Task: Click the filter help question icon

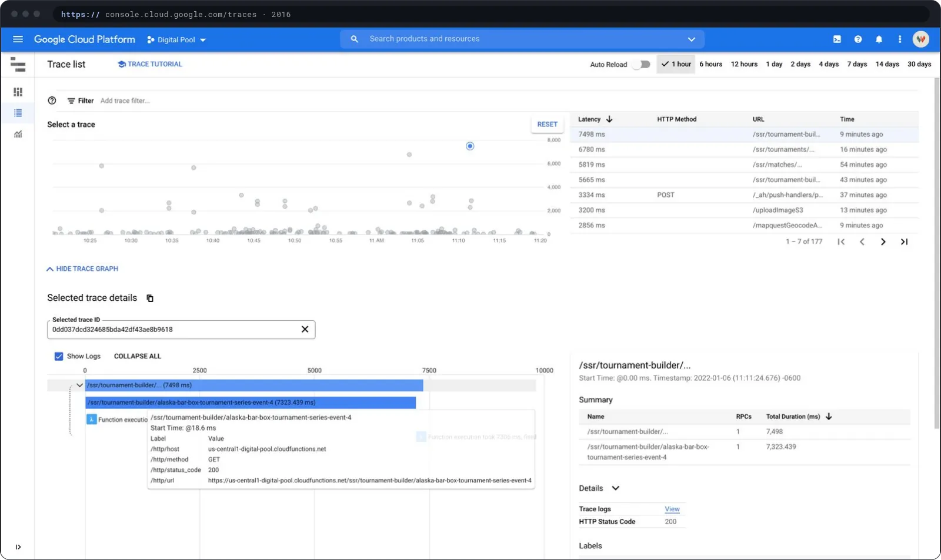Action: pyautogui.click(x=52, y=100)
